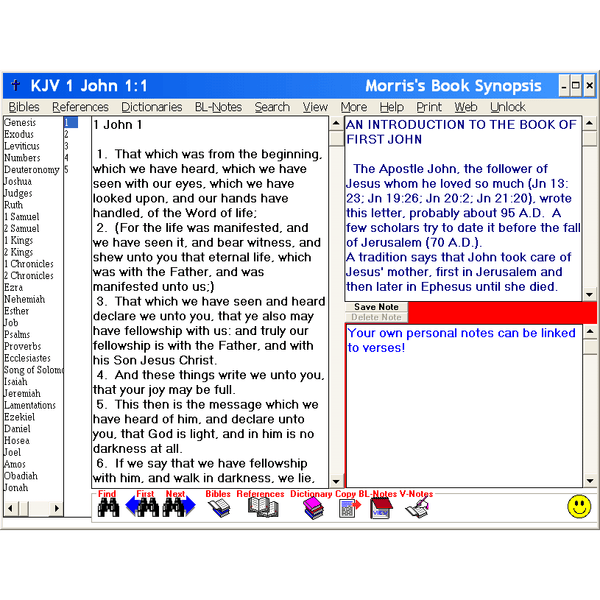Click Bible text scroll down arrow
The image size is (600, 600).
tap(336, 481)
